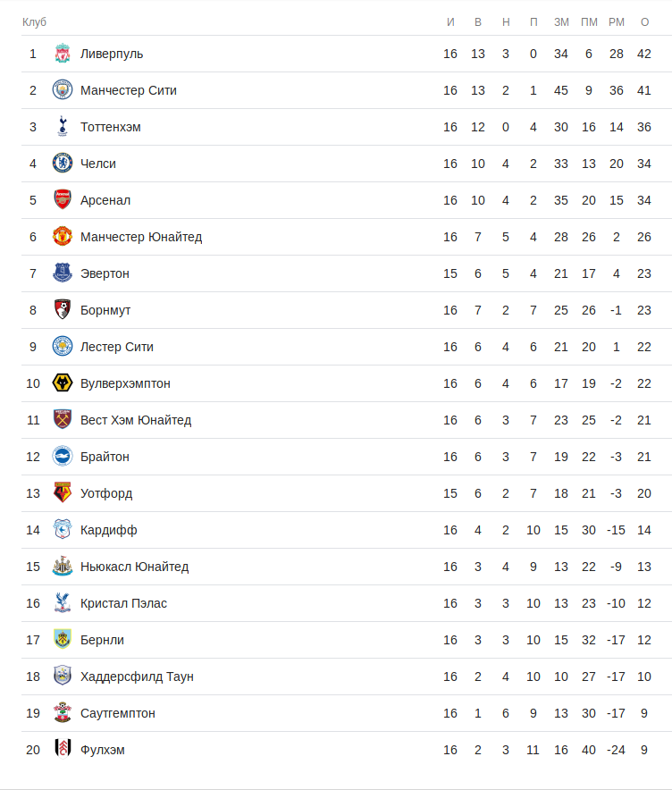The height and width of the screenshot is (790, 672).
Task: Click the Watford club crest
Action: 62,493
